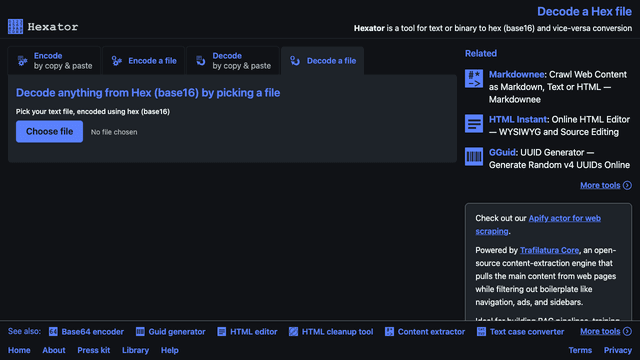Image resolution: width=640 pixels, height=360 pixels.
Task: Click the HTML Instant document icon
Action: tap(474, 123)
